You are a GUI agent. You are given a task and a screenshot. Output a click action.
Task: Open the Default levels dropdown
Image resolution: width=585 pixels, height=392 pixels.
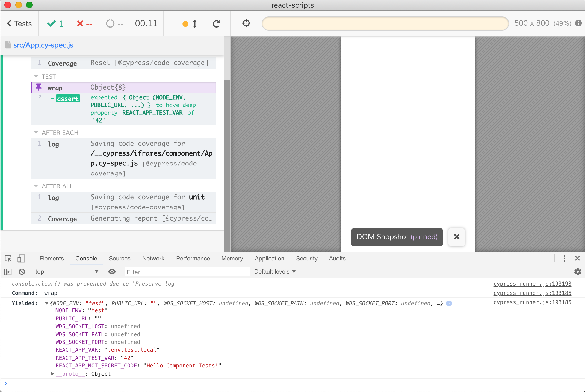click(275, 272)
